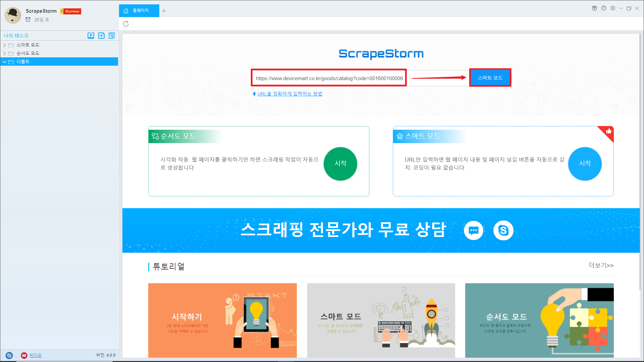The width and height of the screenshot is (644, 362).
Task: Click the free consultation banner text
Action: point(343,230)
